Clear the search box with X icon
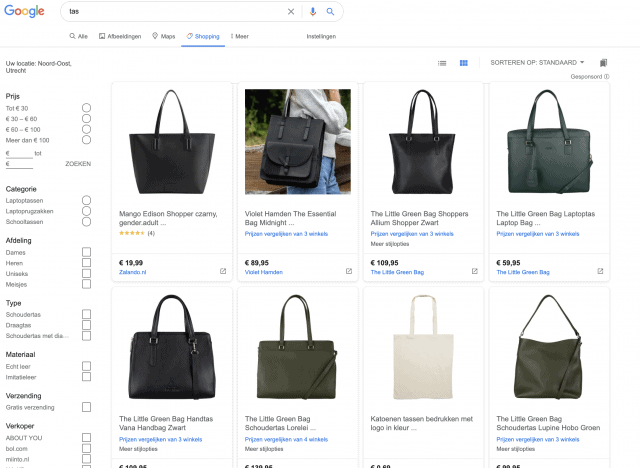The width and height of the screenshot is (640, 468). coord(291,11)
